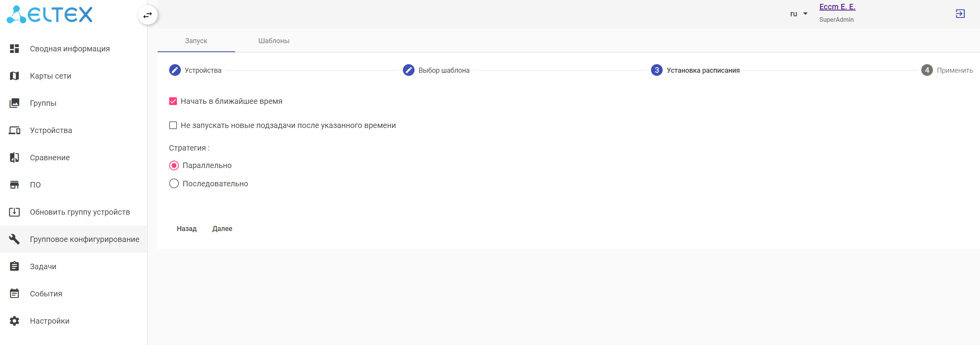The image size is (980, 345).
Task: Uncheck Начать в ближайшее время checkbox
Action: (173, 102)
